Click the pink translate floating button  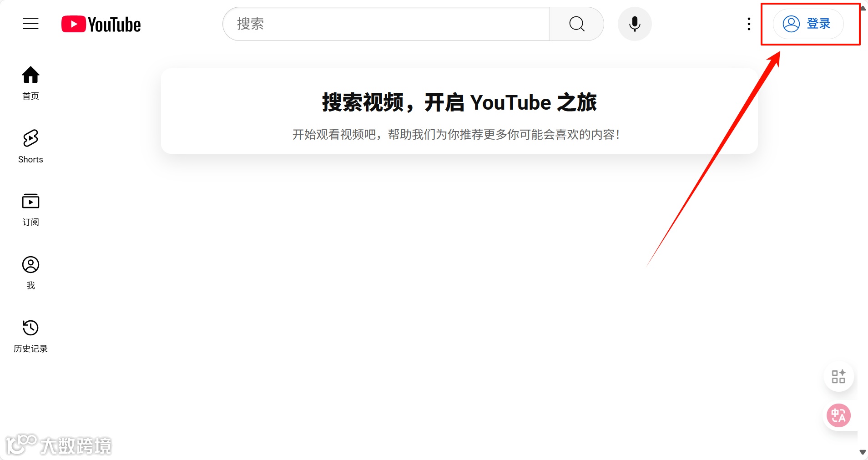coord(838,415)
